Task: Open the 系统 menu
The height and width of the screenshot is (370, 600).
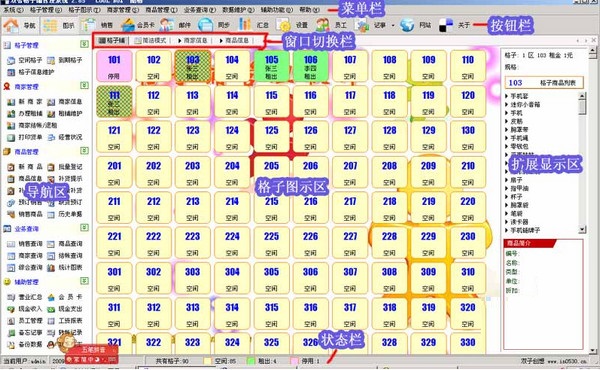Action: 13,10
